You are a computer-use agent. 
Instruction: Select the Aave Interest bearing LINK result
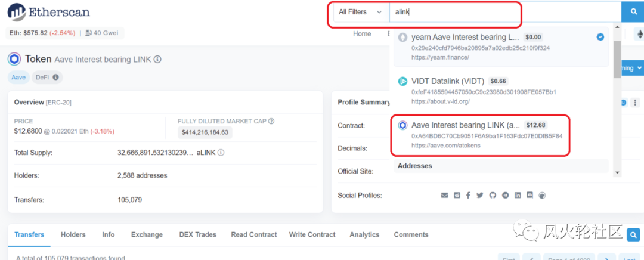pos(501,135)
